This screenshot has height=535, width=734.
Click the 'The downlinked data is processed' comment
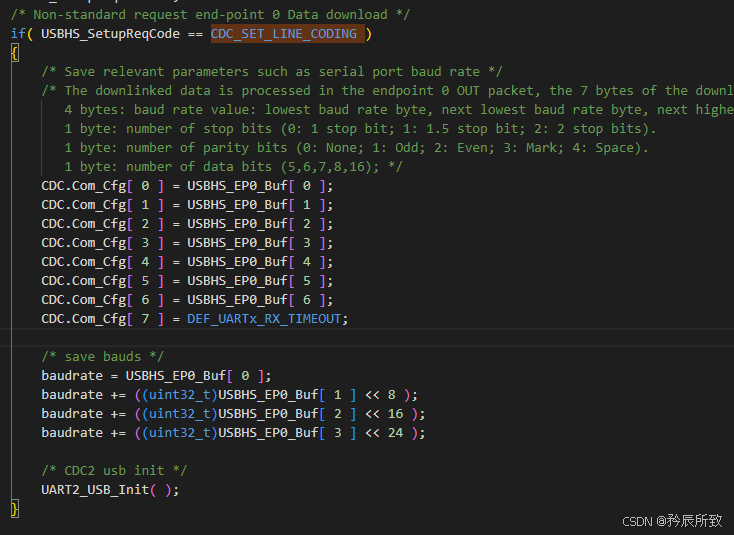click(x=387, y=90)
